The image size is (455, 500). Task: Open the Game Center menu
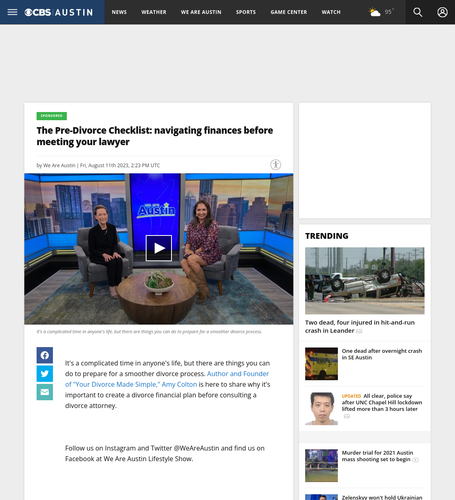[289, 12]
